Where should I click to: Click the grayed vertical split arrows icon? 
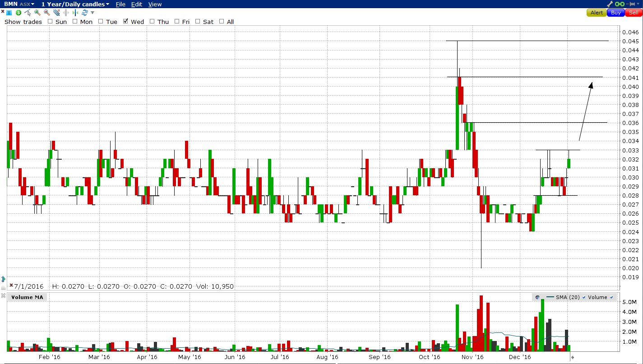pyautogui.click(x=66, y=13)
